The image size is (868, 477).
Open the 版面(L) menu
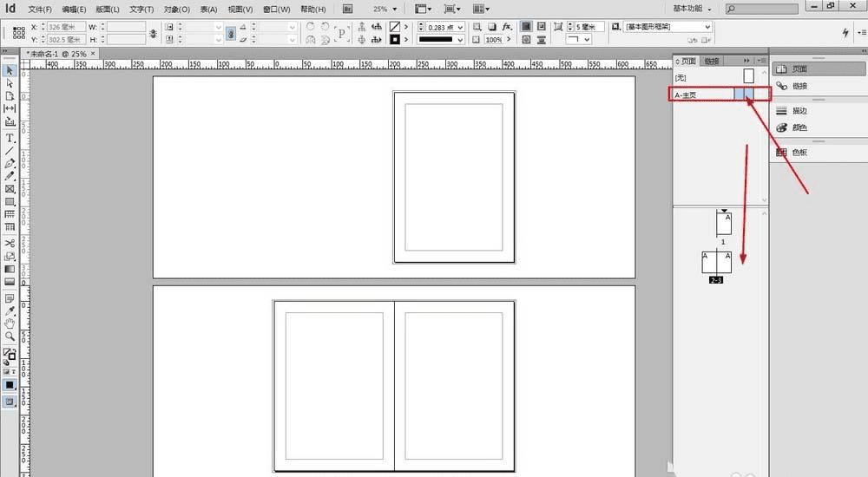[108, 10]
